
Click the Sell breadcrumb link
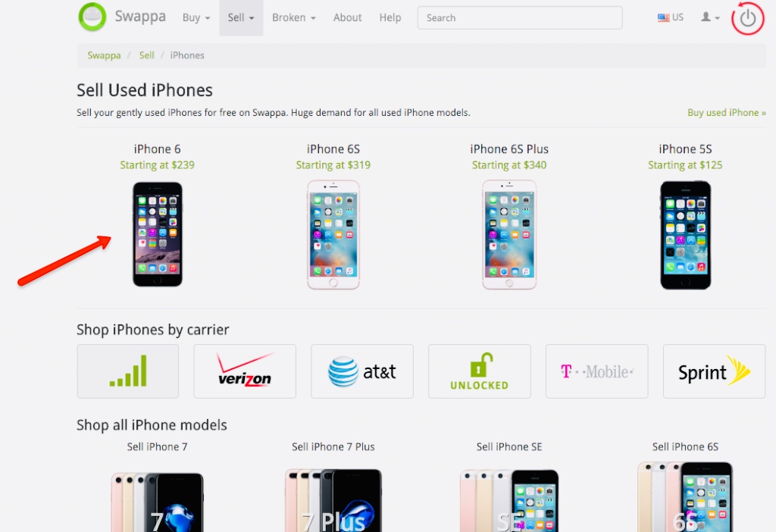pos(146,55)
